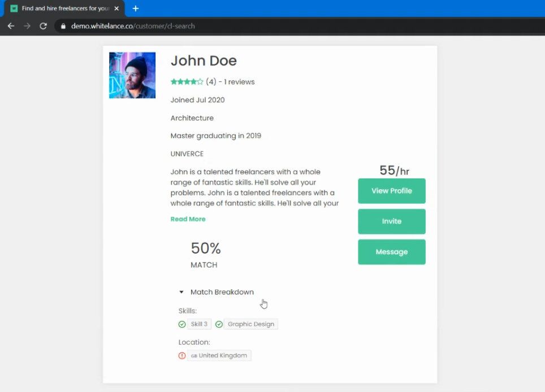Click the 'Architecture' text
545x392 pixels.
(192, 118)
